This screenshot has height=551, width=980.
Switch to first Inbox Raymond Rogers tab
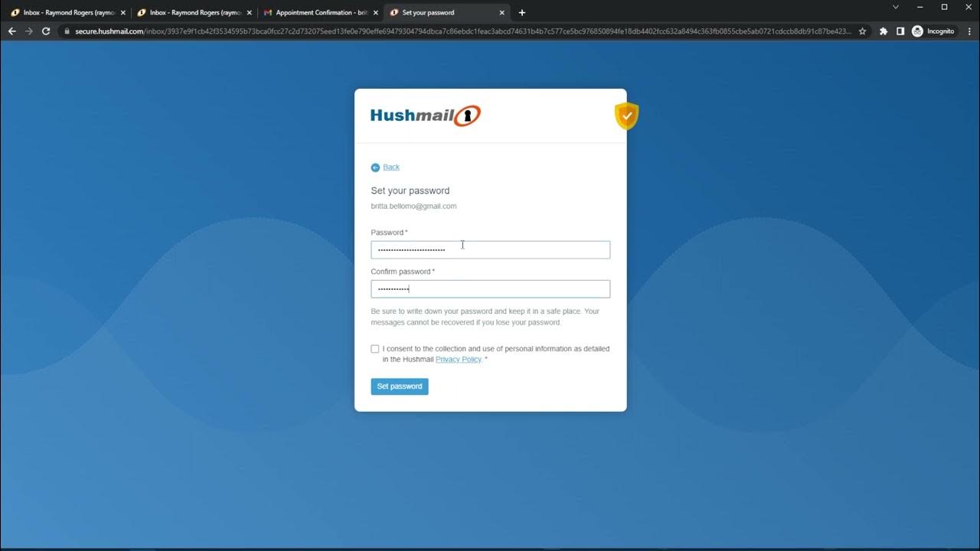click(67, 13)
